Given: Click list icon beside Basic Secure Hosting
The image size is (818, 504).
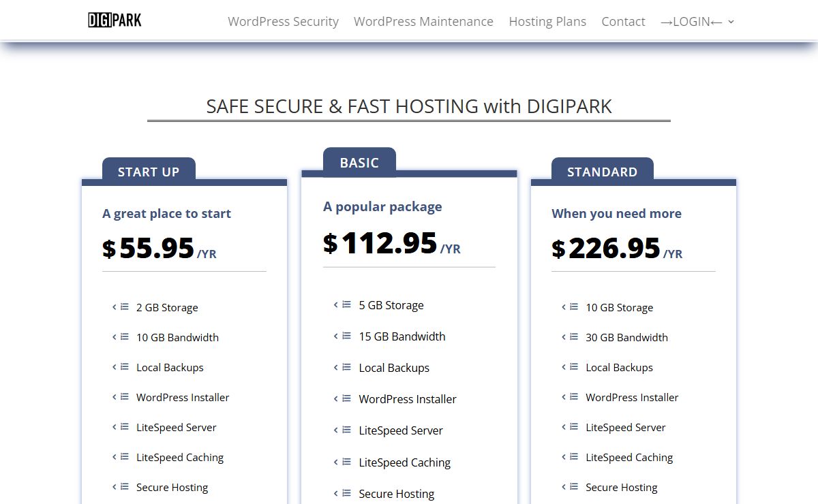Looking at the screenshot, I should click(342, 493).
